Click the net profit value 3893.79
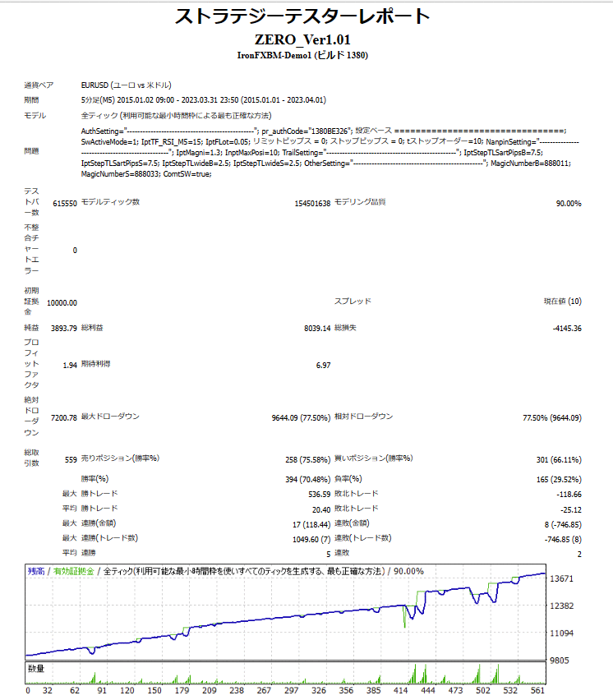Viewport: 613px width, 700px height. click(x=64, y=328)
